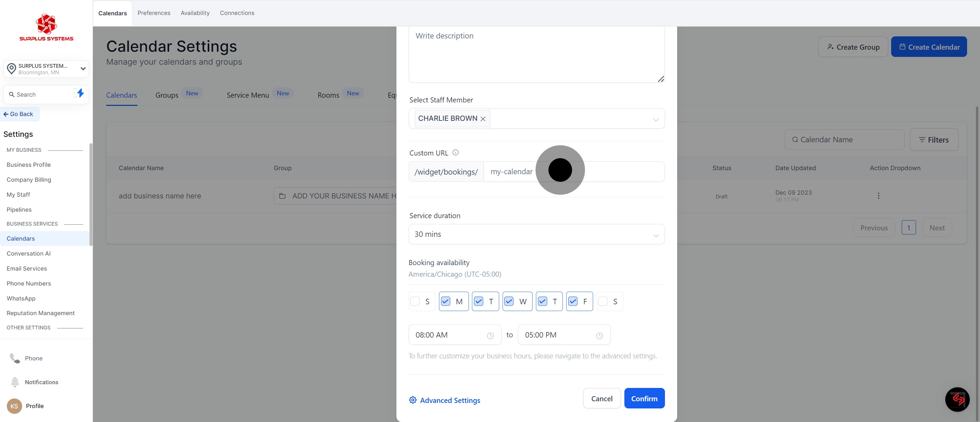Enable Sunday availability checkbox
The width and height of the screenshot is (980, 422).
pyautogui.click(x=415, y=302)
